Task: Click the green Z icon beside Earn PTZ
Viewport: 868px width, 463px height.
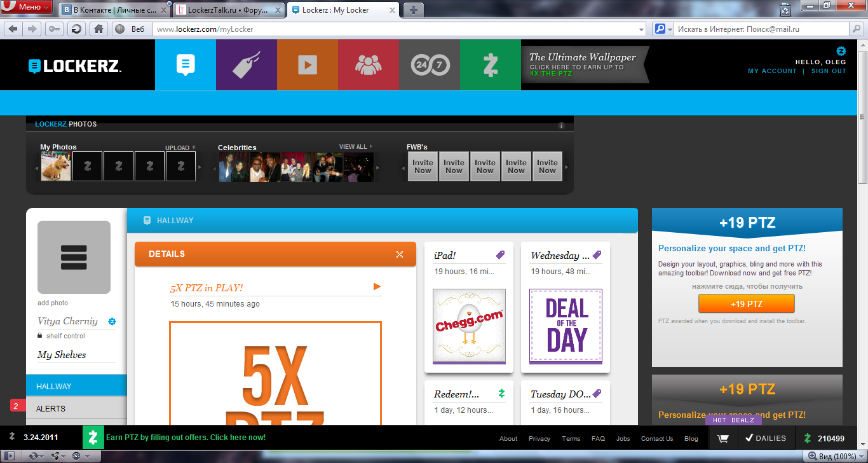Action: click(x=93, y=438)
